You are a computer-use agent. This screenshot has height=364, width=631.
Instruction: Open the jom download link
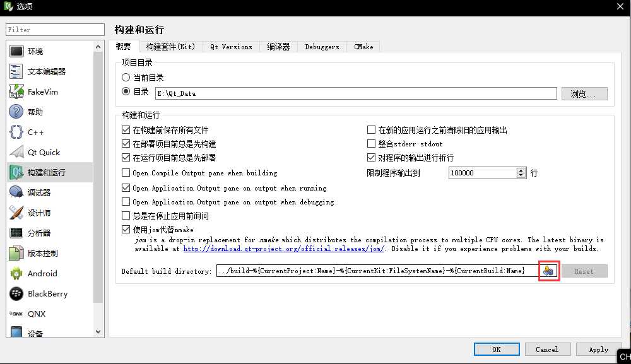point(284,249)
